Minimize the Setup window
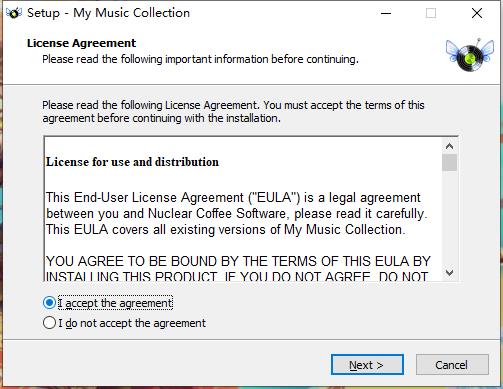Viewport: 503px width, 389px height. tap(386, 13)
